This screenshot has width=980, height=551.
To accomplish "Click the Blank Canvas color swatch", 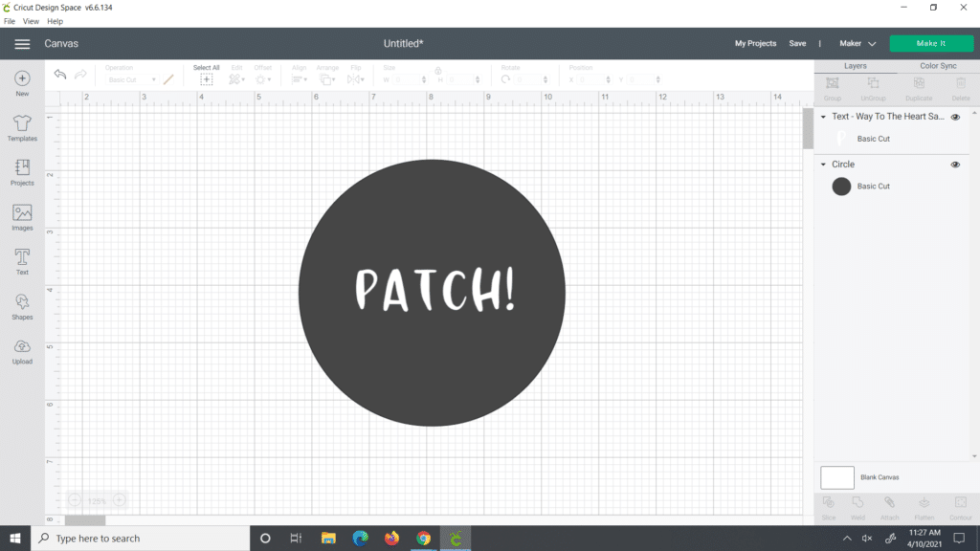I will 836,477.
